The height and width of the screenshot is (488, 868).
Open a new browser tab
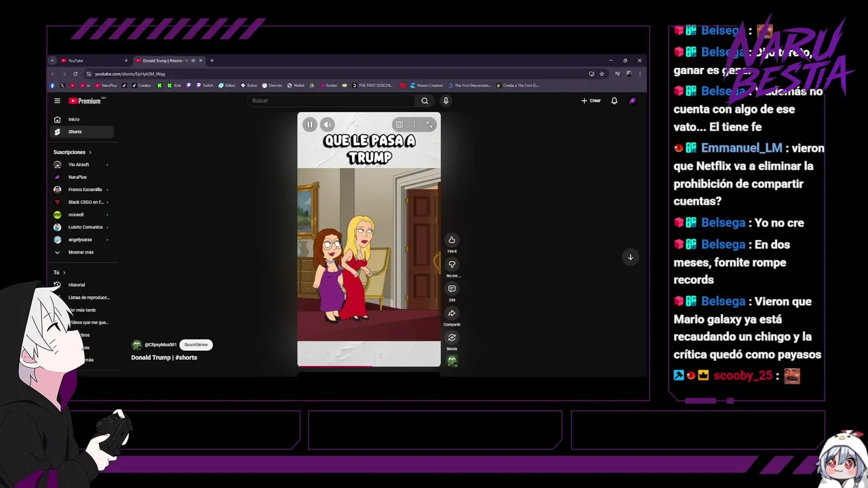212,60
